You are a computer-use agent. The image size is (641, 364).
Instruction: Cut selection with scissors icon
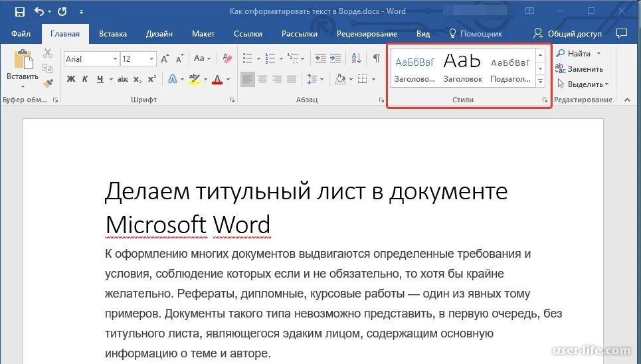(48, 52)
